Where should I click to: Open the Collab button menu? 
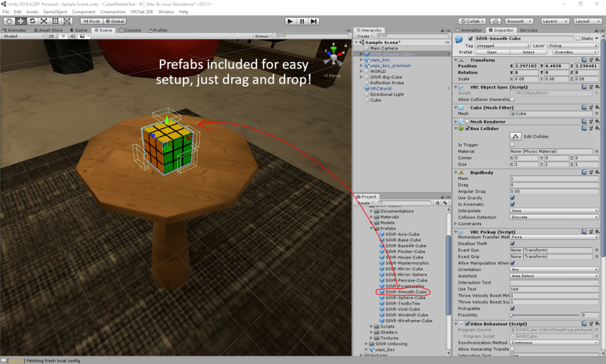[473, 21]
